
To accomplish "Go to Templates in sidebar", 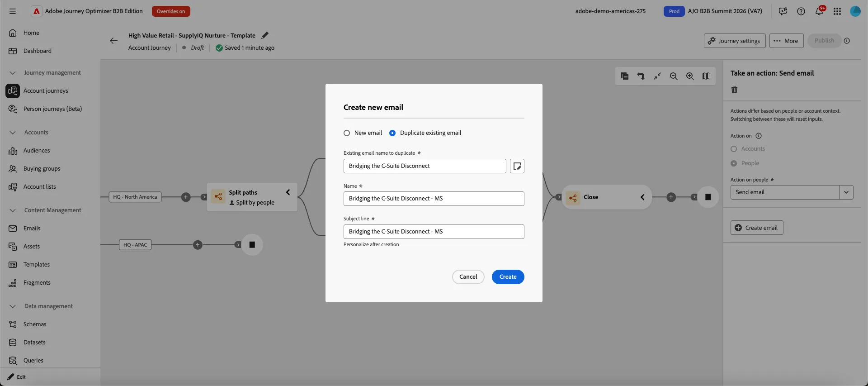I will tap(37, 265).
